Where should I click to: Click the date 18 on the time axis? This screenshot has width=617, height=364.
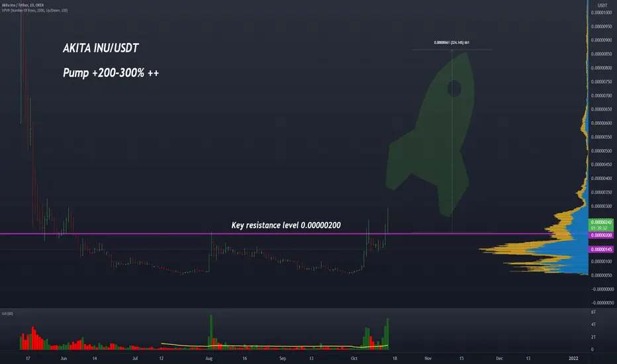395,359
